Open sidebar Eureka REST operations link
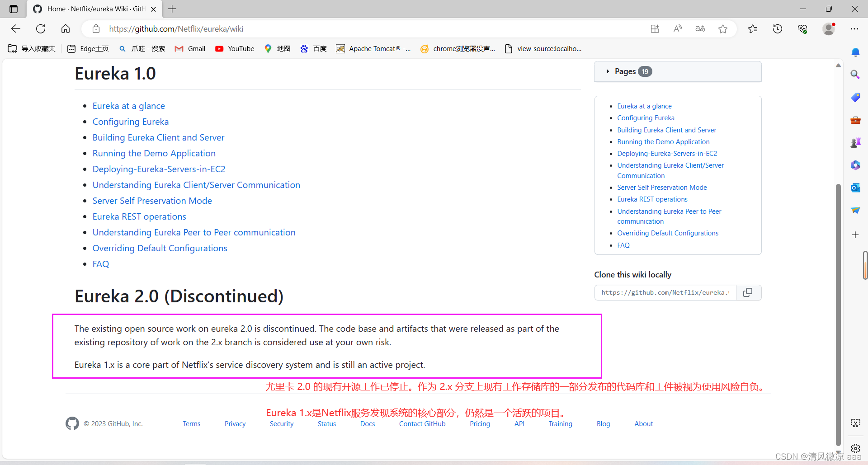The image size is (868, 465). [x=652, y=199]
